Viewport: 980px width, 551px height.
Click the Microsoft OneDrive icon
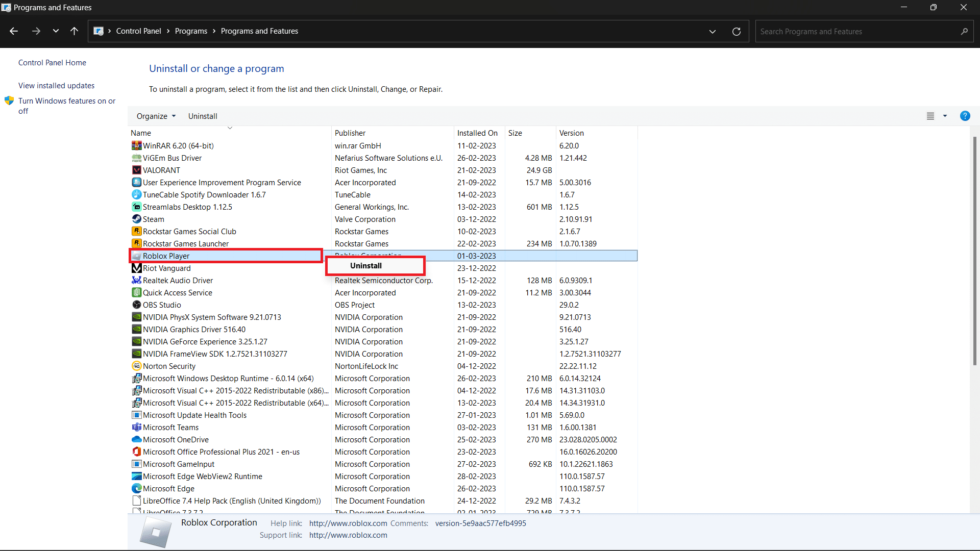[136, 440]
